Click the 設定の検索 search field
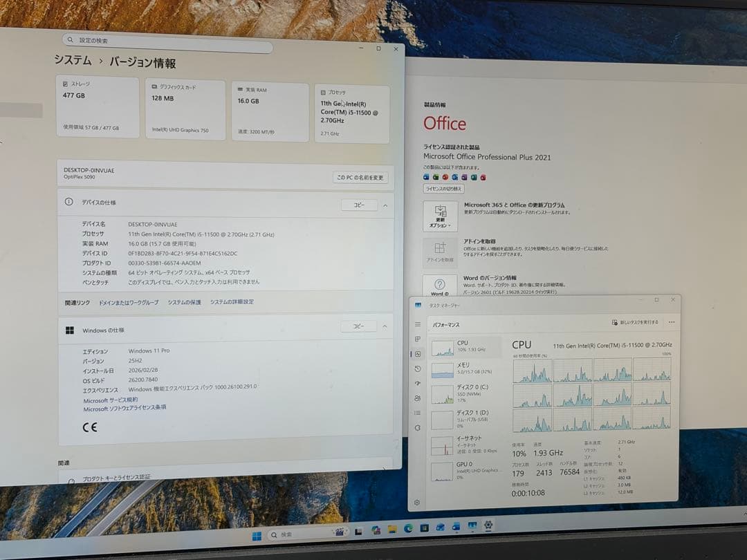747x560 pixels. pos(167,42)
